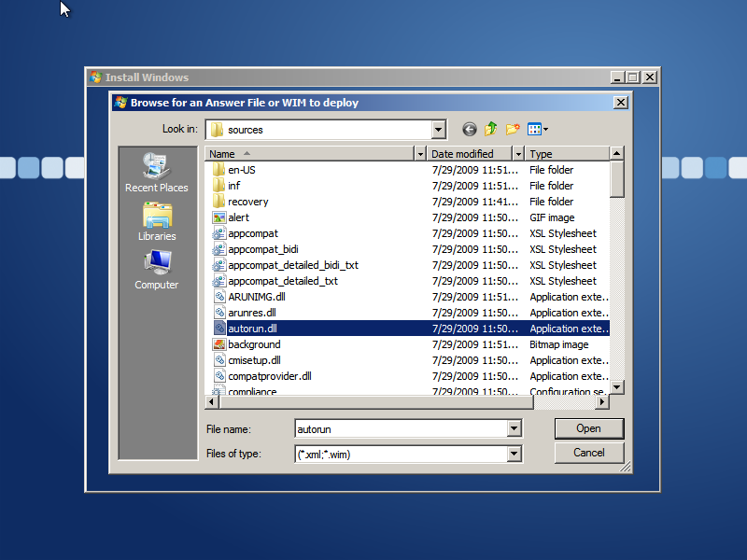Open Libraries in sidebar
The width and height of the screenshot is (747, 560).
157,222
